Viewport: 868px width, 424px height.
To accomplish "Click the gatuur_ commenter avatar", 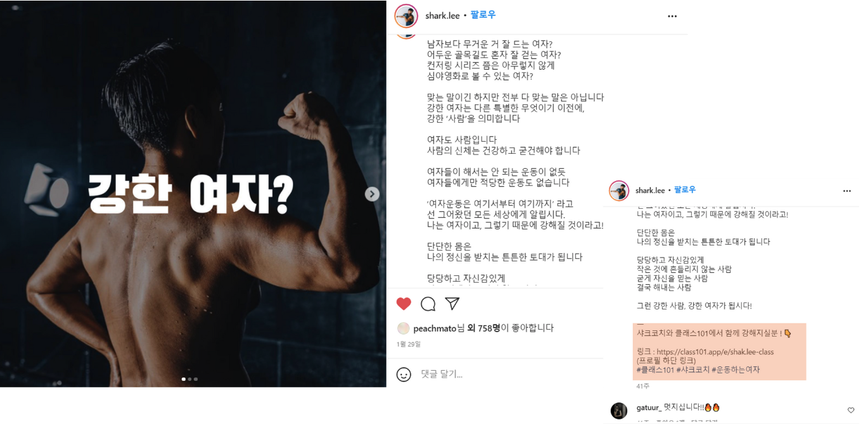I will click(619, 411).
